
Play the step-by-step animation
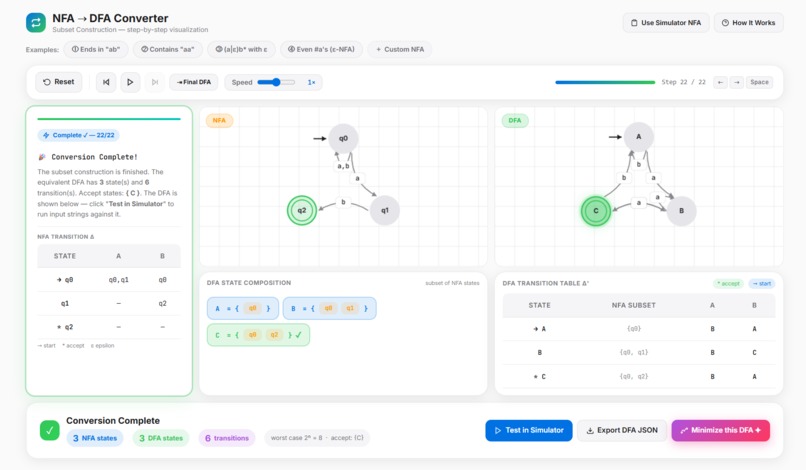tap(130, 82)
